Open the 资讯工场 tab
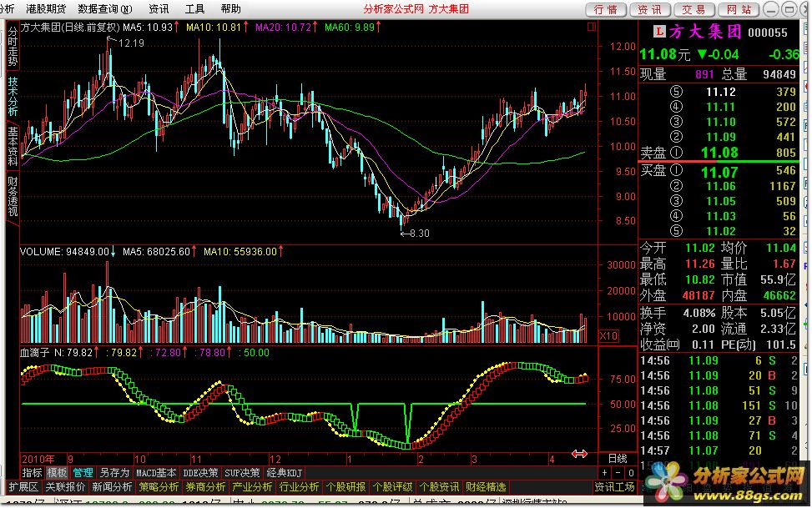Image resolution: width=812 pixels, height=508 pixels. (x=615, y=487)
